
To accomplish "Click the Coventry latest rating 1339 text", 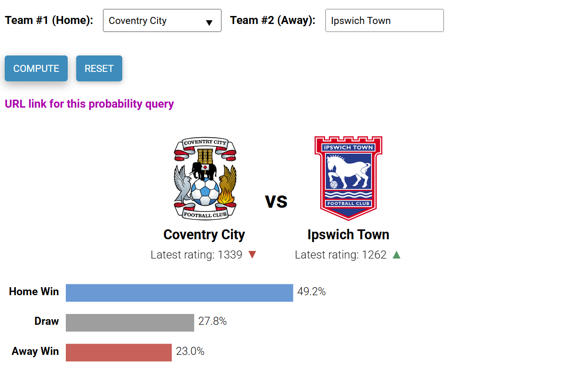I will [197, 255].
